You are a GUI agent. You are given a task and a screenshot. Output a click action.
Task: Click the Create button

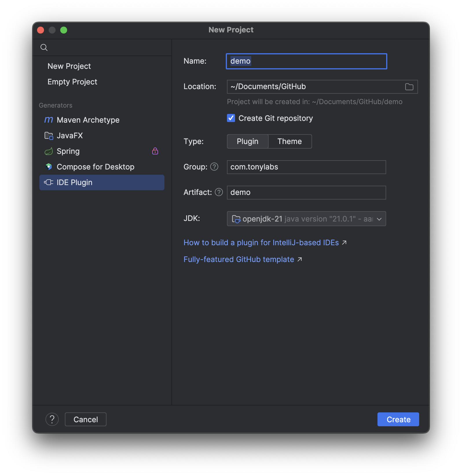[x=398, y=419]
